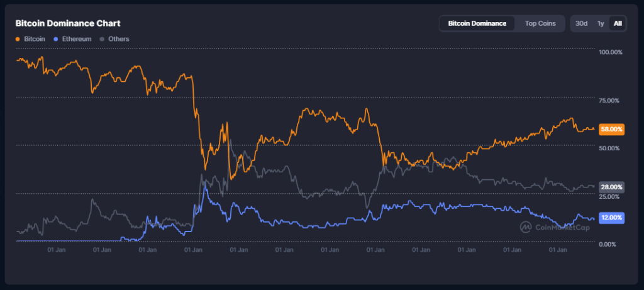Screen dimensions: 644x290
Task: Click the orange Bitcoin legend dot
Action: [x=18, y=39]
